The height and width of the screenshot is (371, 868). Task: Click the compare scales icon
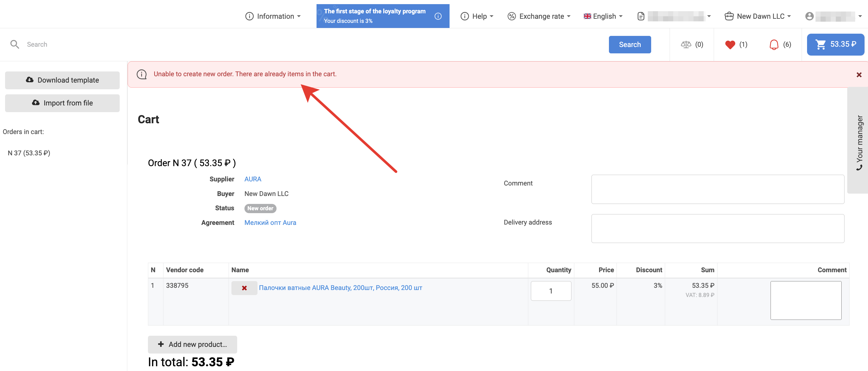click(x=686, y=44)
